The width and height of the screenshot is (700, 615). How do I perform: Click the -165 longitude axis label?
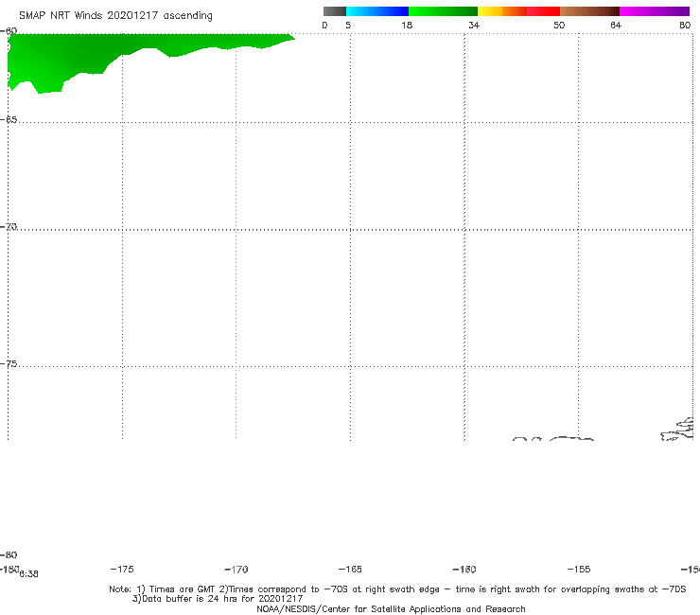tap(350, 569)
